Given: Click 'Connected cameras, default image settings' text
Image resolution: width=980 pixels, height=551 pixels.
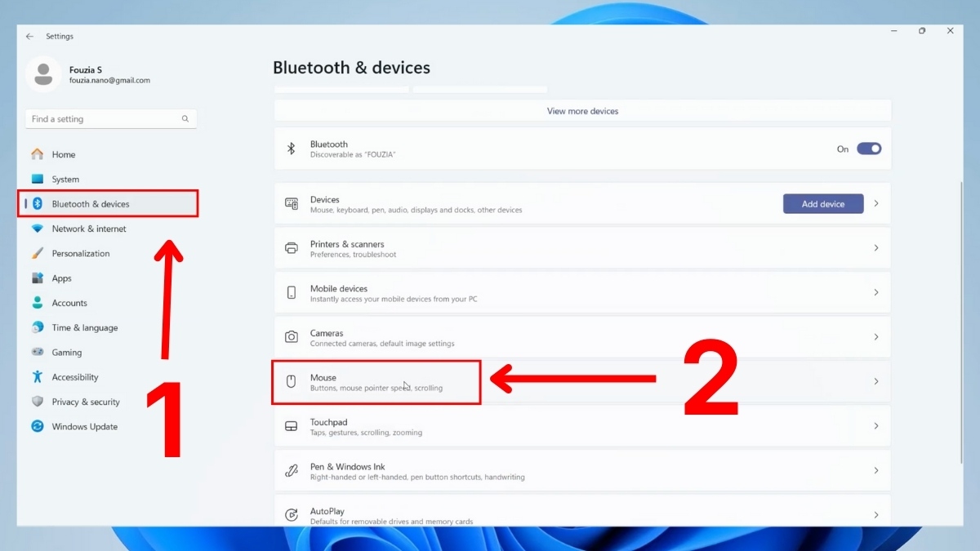Looking at the screenshot, I should [x=382, y=344].
